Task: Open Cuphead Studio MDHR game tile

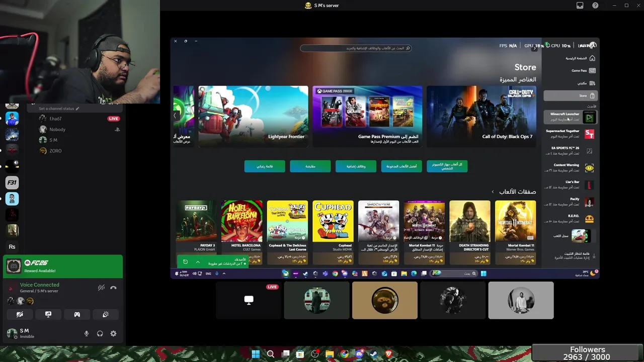Action: [x=333, y=232]
